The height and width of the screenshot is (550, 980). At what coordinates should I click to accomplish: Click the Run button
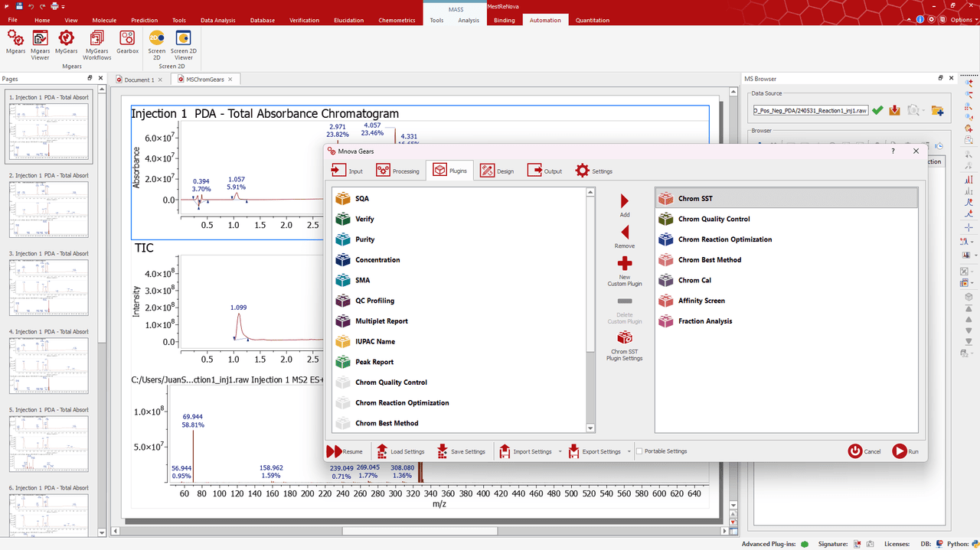[905, 451]
